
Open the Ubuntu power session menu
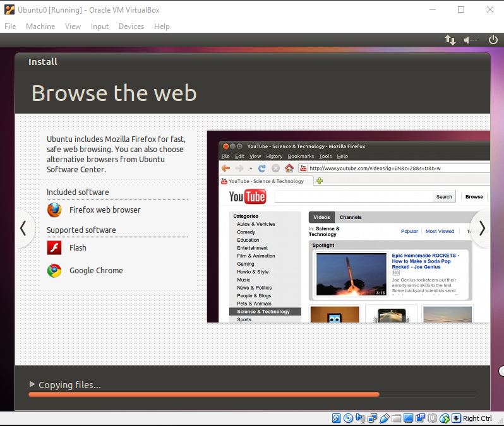pyautogui.click(x=493, y=40)
